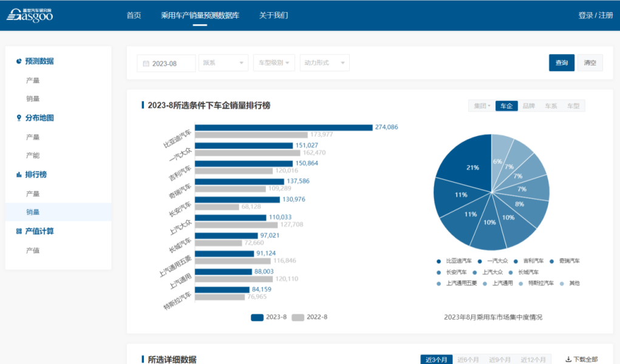Open 乘用车产销量预测数据库 nav item
620x364 pixels.
click(200, 15)
